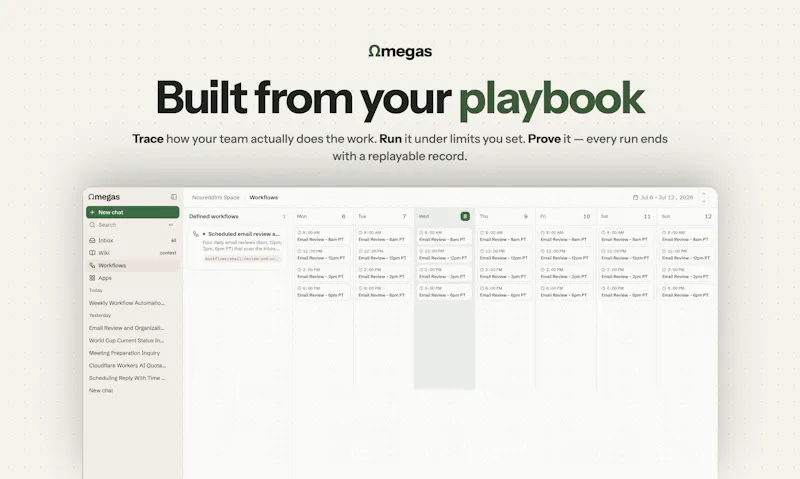Open the Meeting Preparation Inquiry chat
800x479 pixels.
click(124, 353)
